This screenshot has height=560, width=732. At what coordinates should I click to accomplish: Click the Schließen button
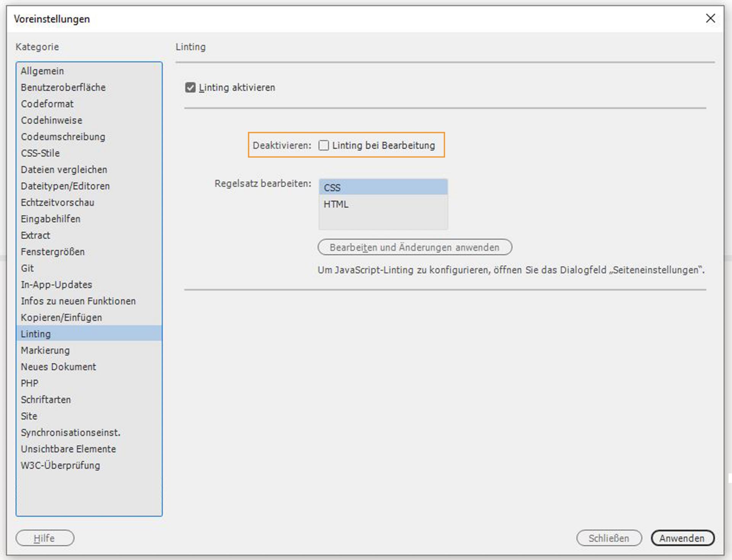(x=608, y=538)
